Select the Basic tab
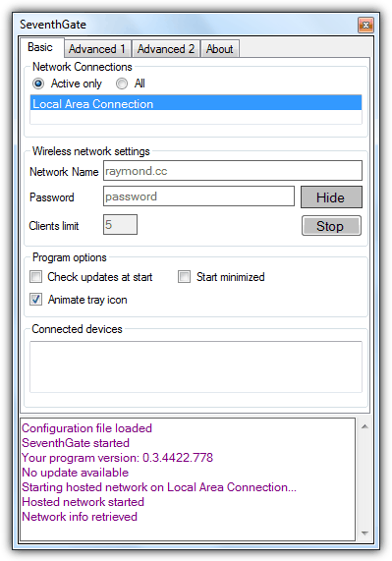 [x=41, y=47]
